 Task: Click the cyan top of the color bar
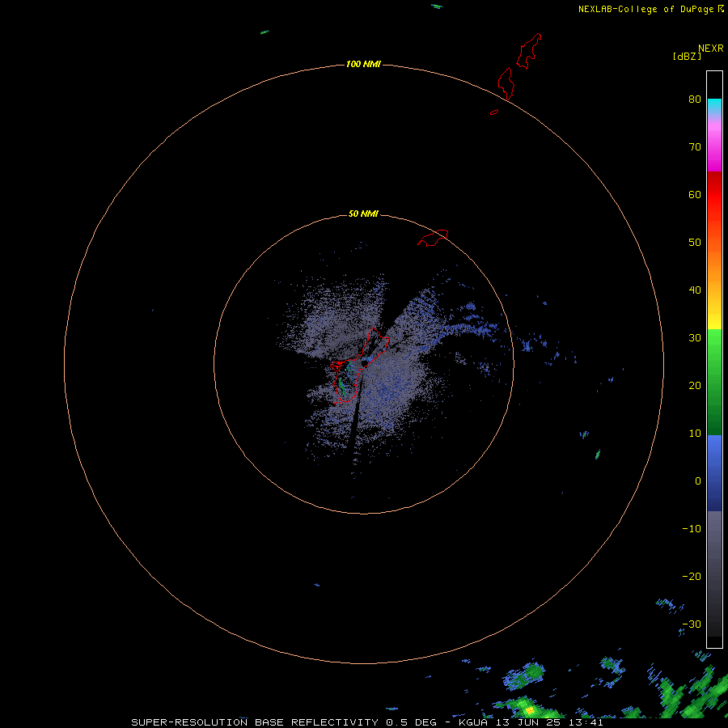[x=714, y=105]
